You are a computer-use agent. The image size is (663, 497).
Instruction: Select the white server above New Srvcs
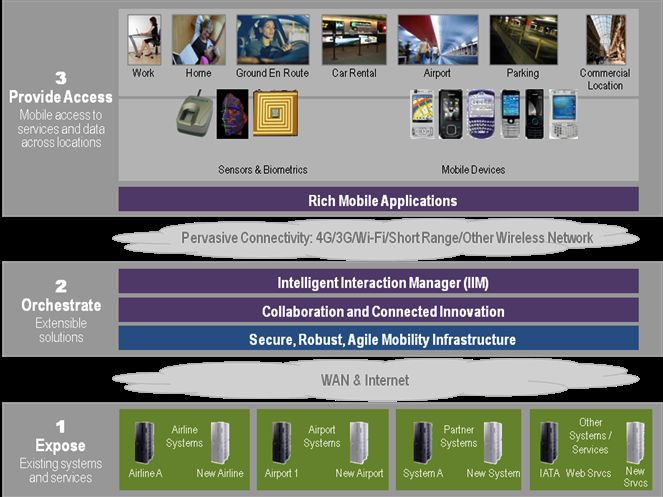point(635,442)
